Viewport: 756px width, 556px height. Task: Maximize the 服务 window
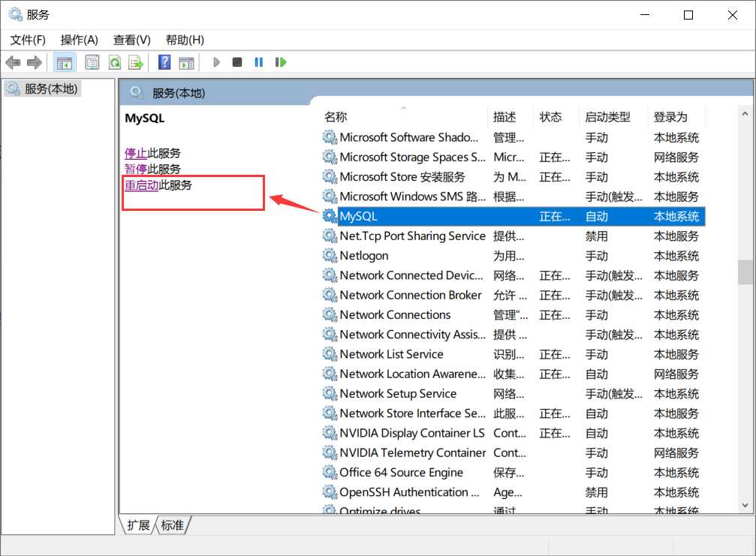coord(688,15)
